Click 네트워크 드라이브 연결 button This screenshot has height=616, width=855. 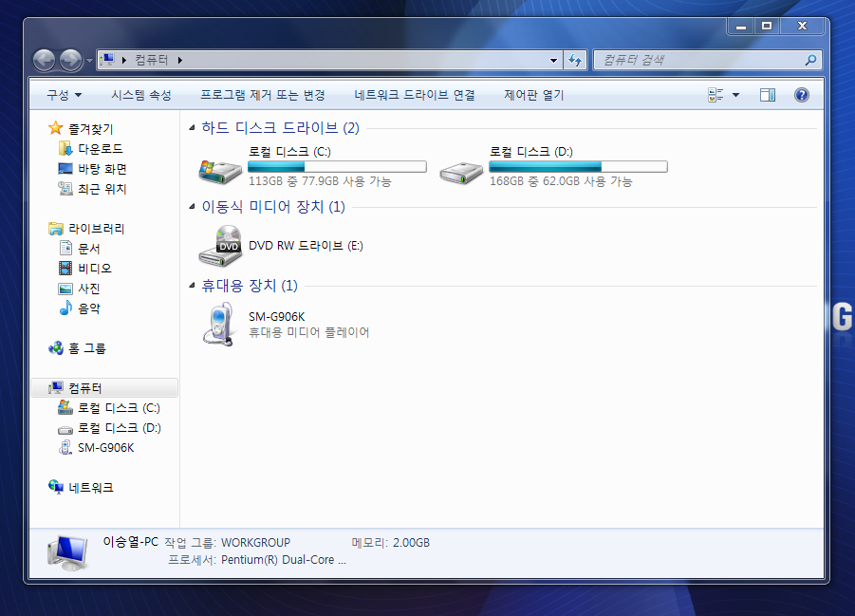pyautogui.click(x=414, y=95)
